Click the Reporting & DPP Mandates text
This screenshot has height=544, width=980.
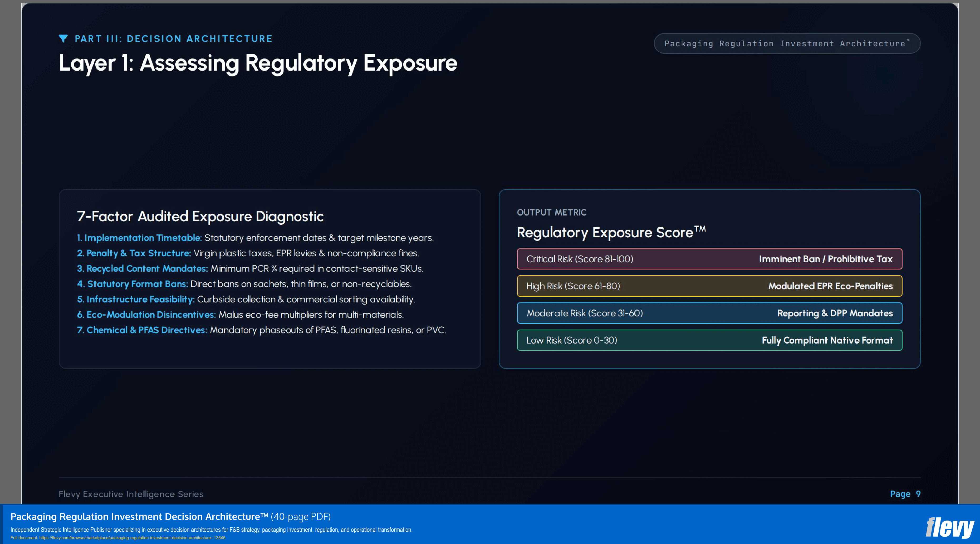(835, 313)
